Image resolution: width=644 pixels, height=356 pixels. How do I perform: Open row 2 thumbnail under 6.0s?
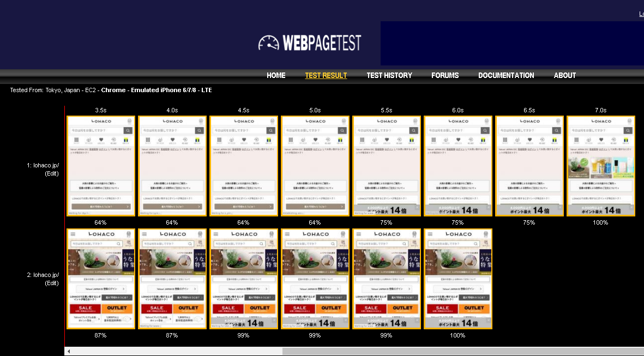pos(458,279)
